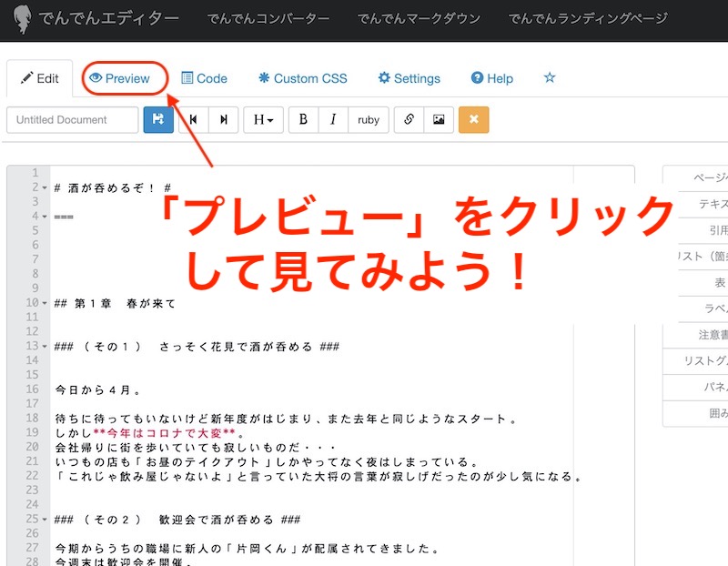Open でんでんコンバーター link in top navbar
Image resolution: width=728 pixels, height=566 pixels.
[x=268, y=18]
